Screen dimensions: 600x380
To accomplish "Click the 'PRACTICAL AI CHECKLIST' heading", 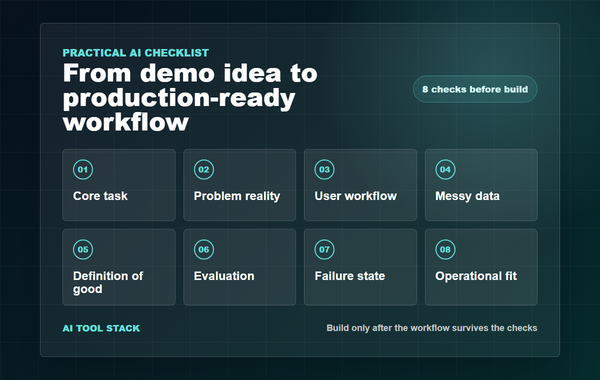I will coord(136,53).
